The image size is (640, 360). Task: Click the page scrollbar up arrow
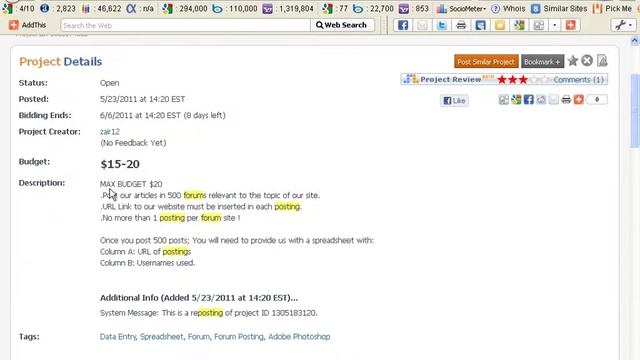pyautogui.click(x=635, y=41)
